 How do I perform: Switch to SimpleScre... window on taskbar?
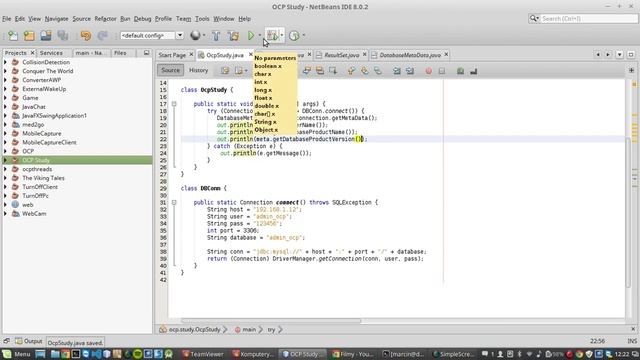point(454,354)
